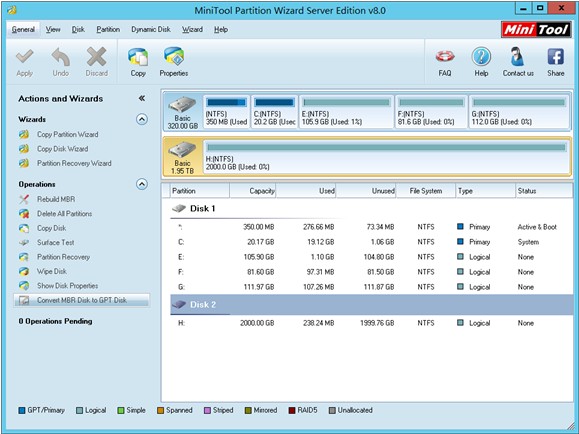Click the Apply checkmark icon
579x434 pixels.
25,57
